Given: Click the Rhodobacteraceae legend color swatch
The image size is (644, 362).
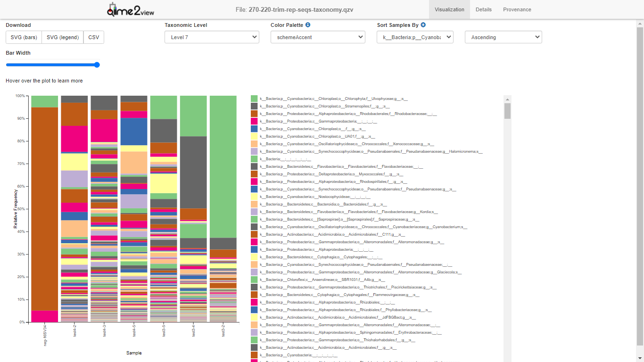Looking at the screenshot, I should coord(254,114).
